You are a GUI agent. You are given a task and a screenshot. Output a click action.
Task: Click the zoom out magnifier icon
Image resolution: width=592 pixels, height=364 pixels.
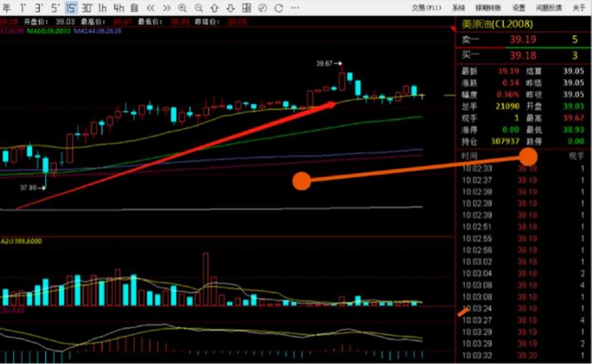(199, 8)
